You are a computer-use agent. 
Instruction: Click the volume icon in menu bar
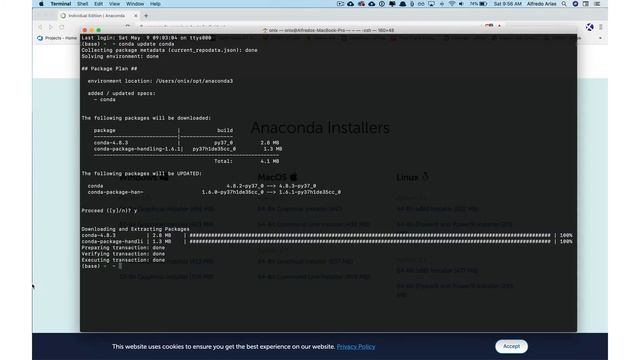(x=461, y=4)
